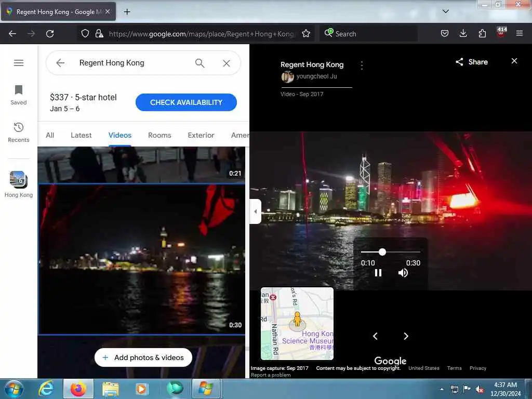Open the Pocket save icon
532x399 pixels.
coord(445,33)
